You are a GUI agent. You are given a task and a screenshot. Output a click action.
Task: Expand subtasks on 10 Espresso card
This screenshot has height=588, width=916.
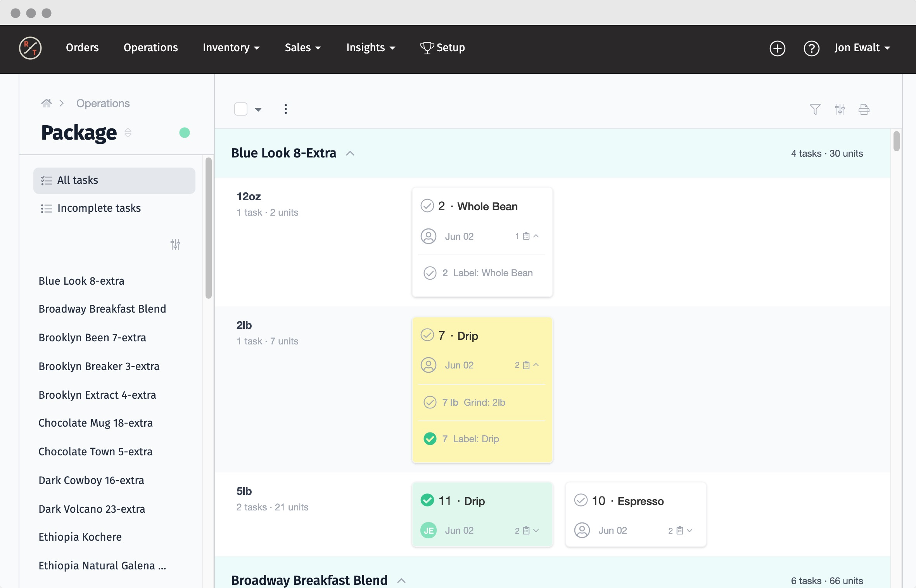689,530
